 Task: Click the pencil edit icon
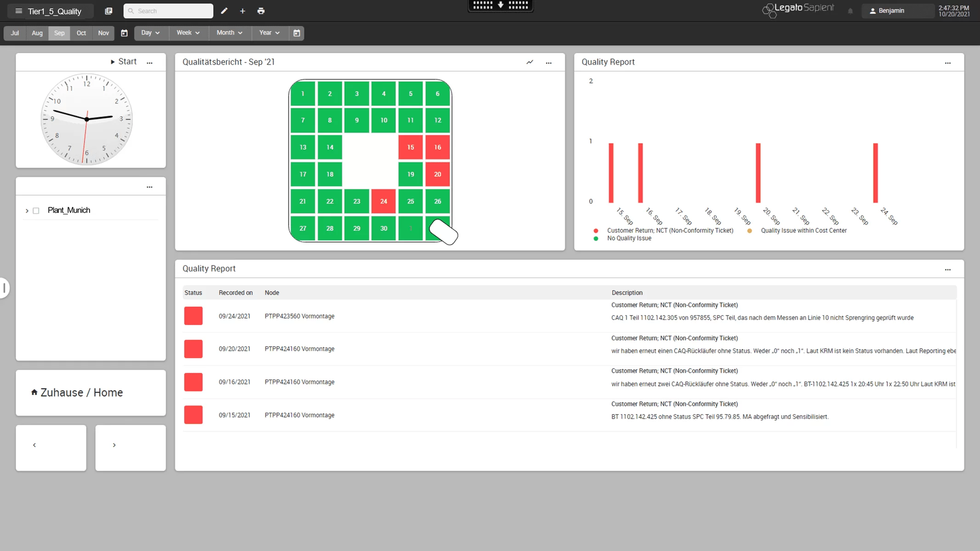pyautogui.click(x=224, y=11)
